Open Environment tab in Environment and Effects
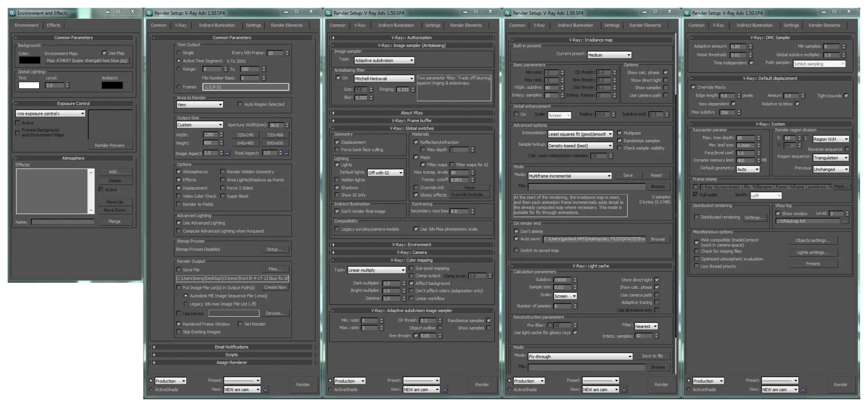This screenshot has height=407, width=868. pyautogui.click(x=27, y=25)
